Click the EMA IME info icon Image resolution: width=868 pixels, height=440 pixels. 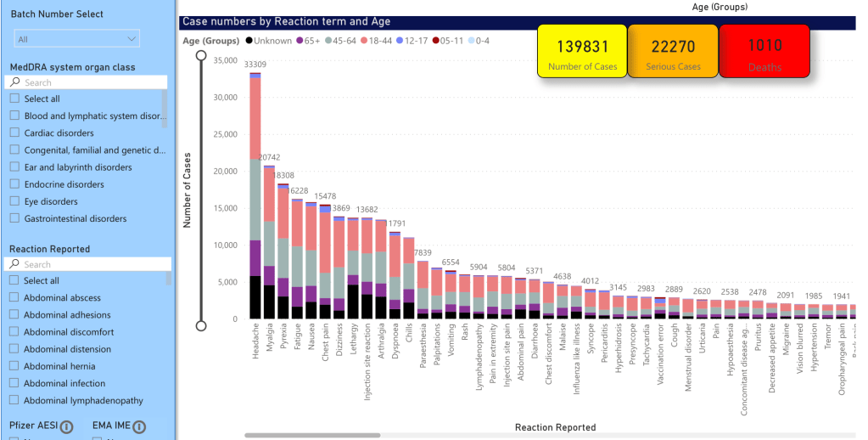pos(139,426)
